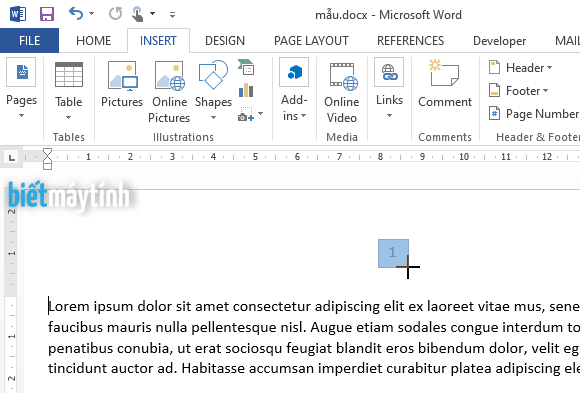Insert a SmartArt graphic

246,67
